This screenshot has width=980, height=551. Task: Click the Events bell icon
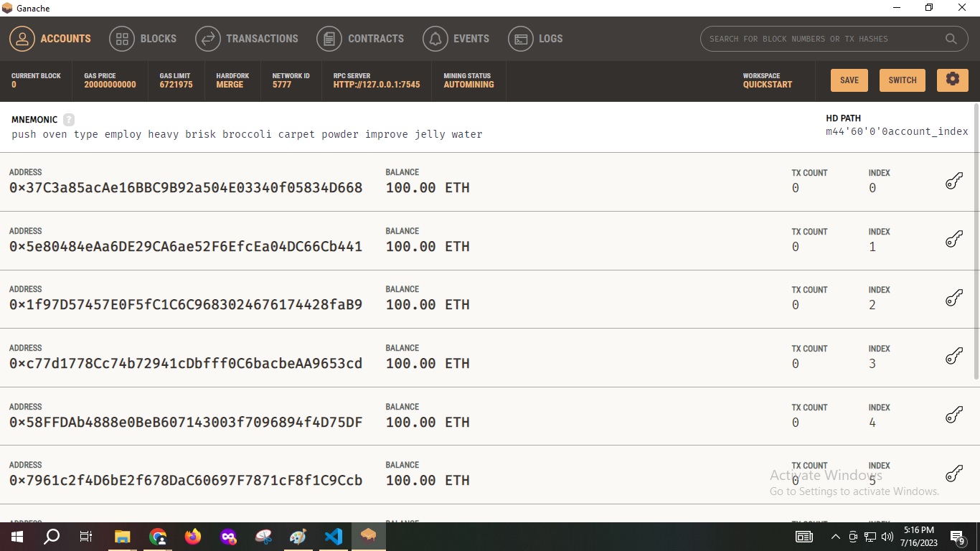[435, 39]
